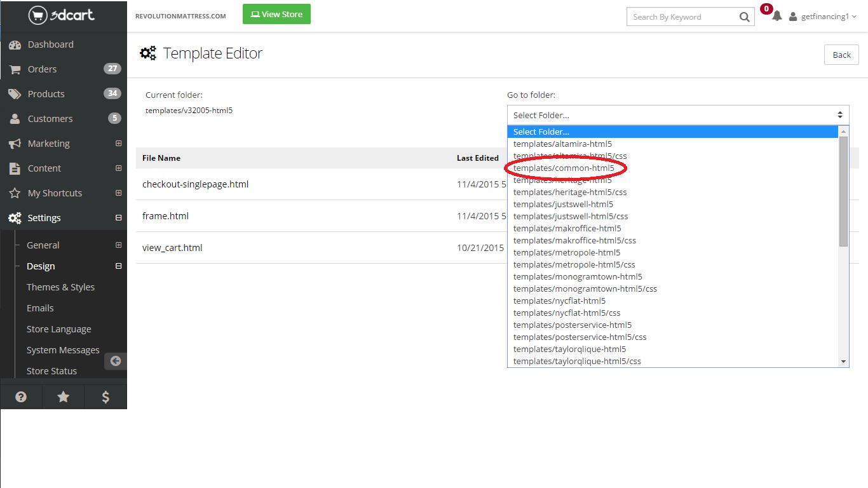Image resolution: width=868 pixels, height=488 pixels.
Task: Select templates/heritage-html5/css folder
Action: tap(570, 192)
